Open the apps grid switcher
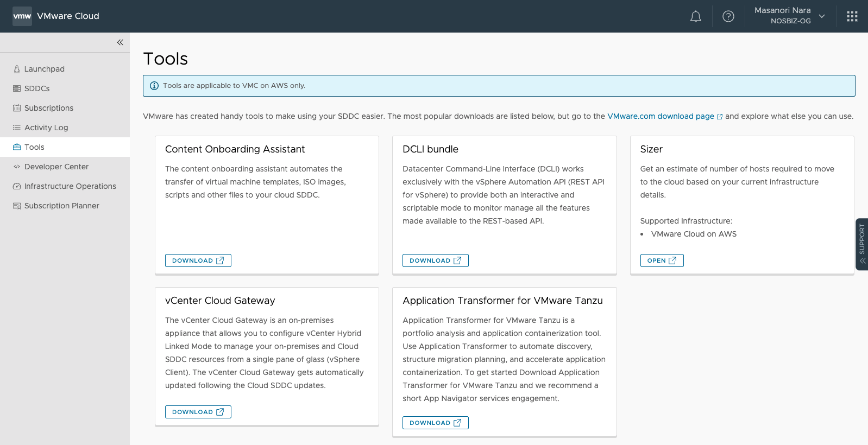 click(852, 16)
